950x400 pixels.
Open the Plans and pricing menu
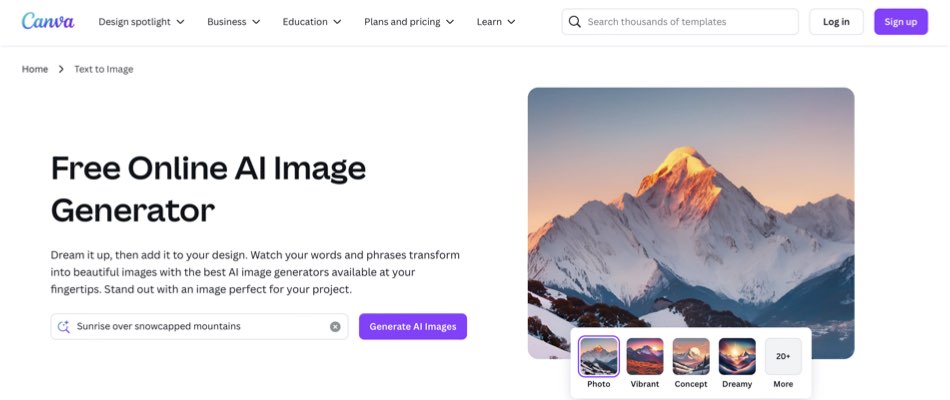click(x=409, y=22)
